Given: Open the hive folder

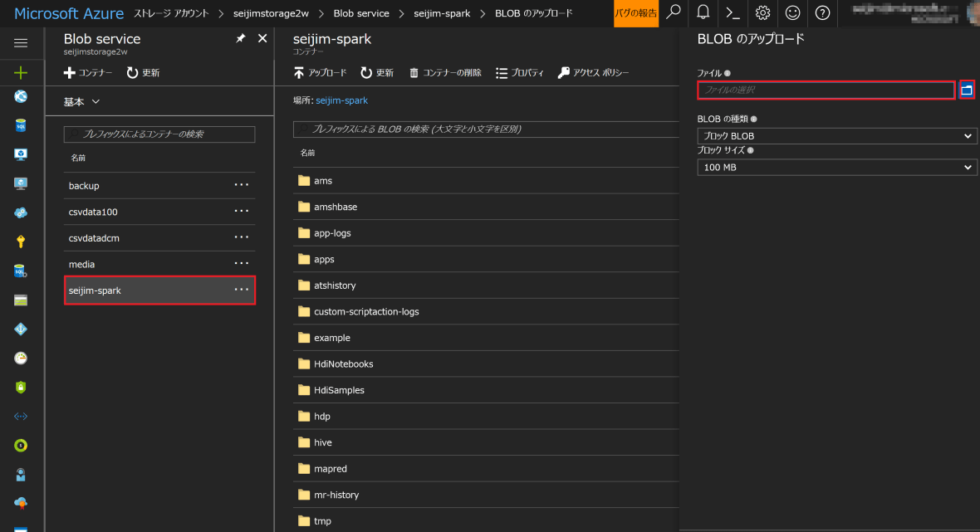Looking at the screenshot, I should coord(322,442).
